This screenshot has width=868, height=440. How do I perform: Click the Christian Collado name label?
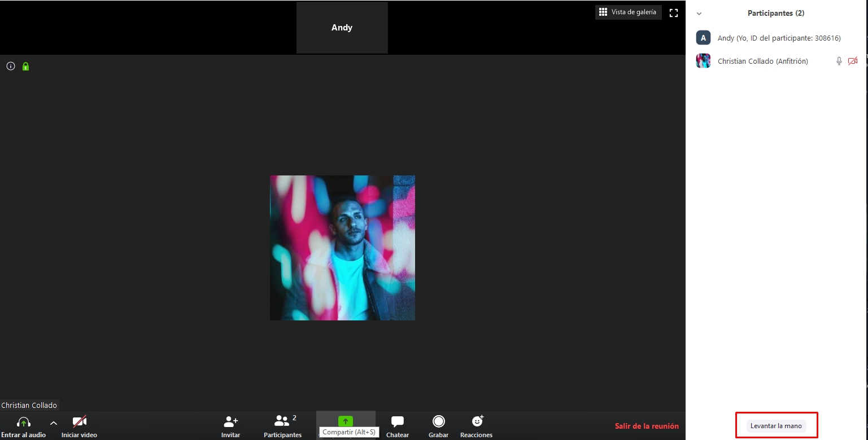pyautogui.click(x=29, y=405)
